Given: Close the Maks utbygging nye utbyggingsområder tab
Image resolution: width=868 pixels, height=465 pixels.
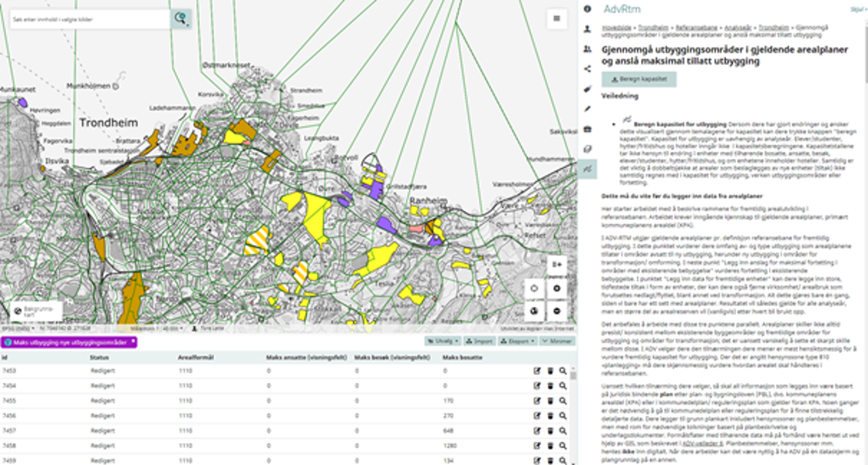Looking at the screenshot, I should point(133,342).
